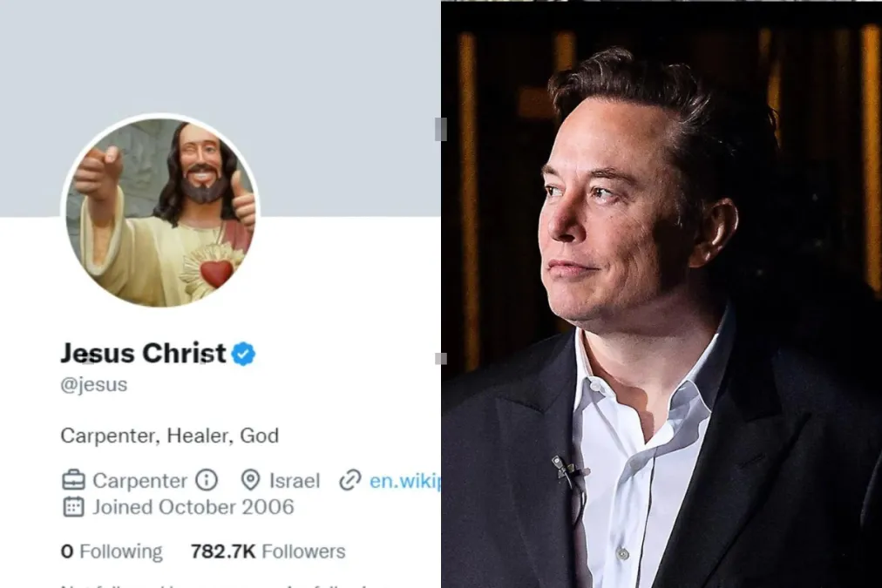This screenshot has height=588, width=882.
Task: Click the Joined October 2006 date text
Action: click(x=192, y=507)
